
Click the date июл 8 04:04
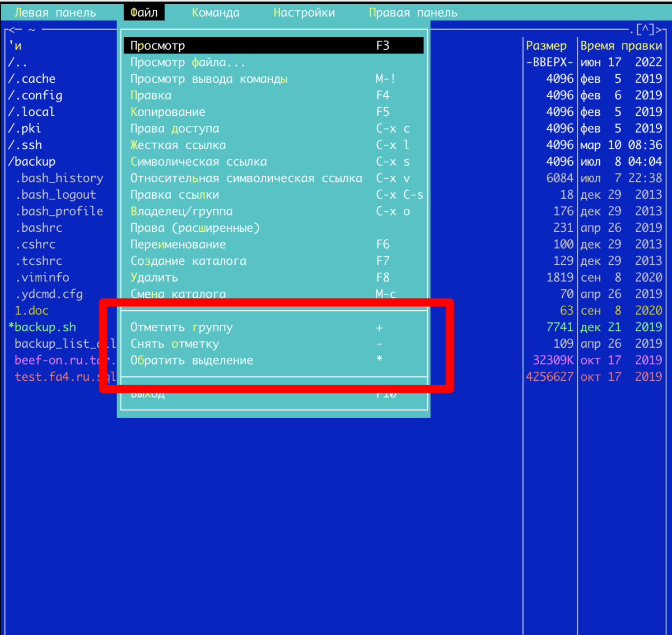tap(621, 161)
